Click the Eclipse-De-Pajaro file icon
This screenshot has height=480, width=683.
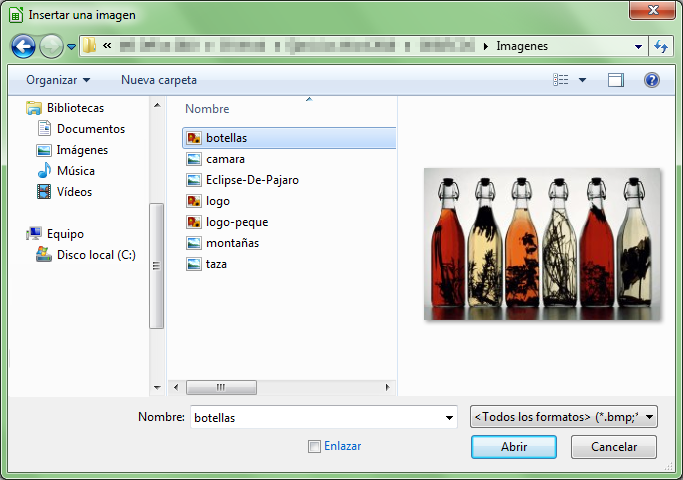[194, 180]
